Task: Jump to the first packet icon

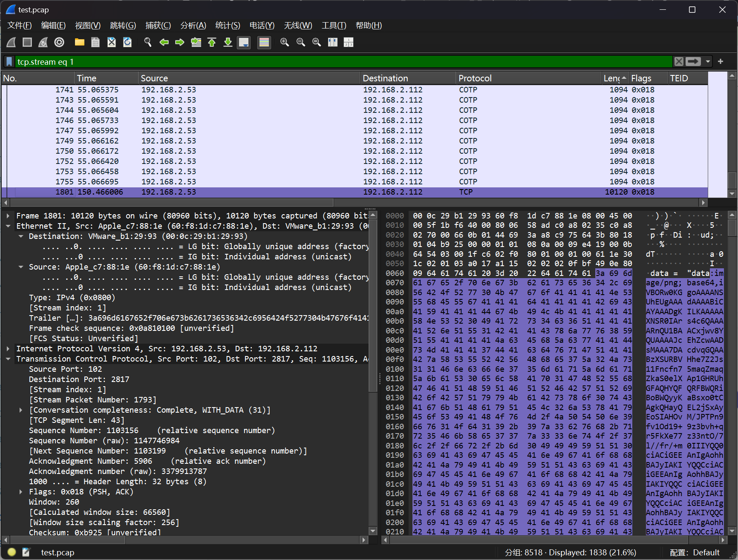Action: pos(212,42)
